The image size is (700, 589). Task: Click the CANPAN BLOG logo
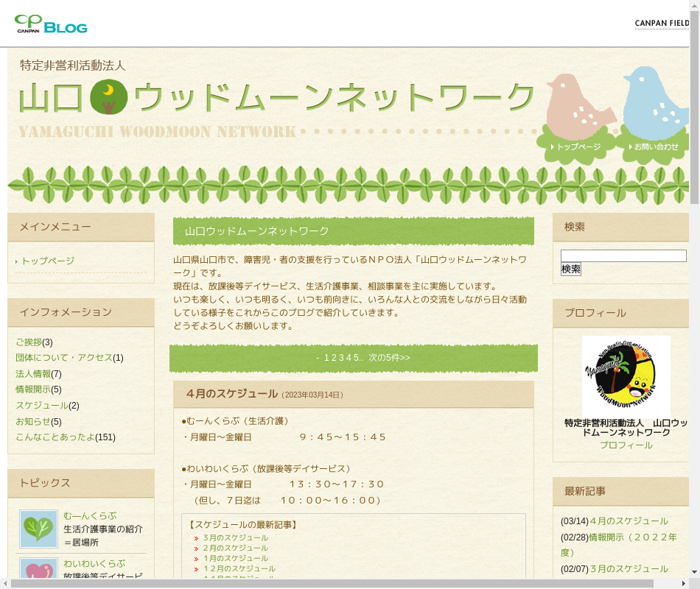[x=51, y=24]
